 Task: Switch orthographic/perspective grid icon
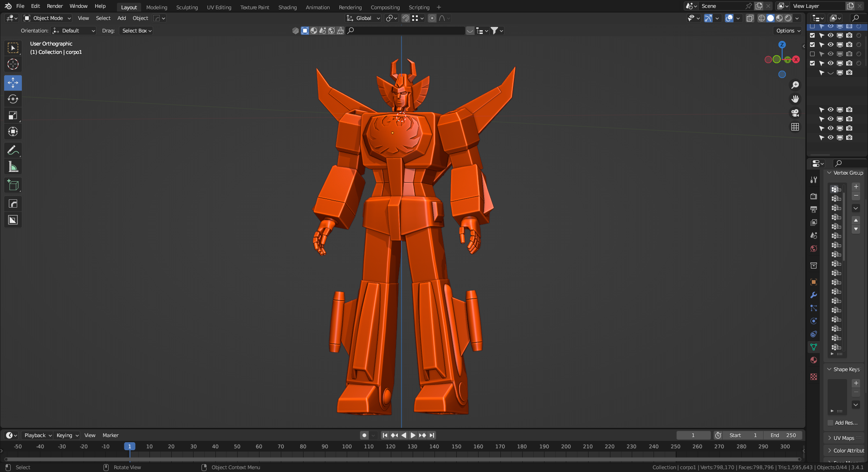(x=795, y=127)
